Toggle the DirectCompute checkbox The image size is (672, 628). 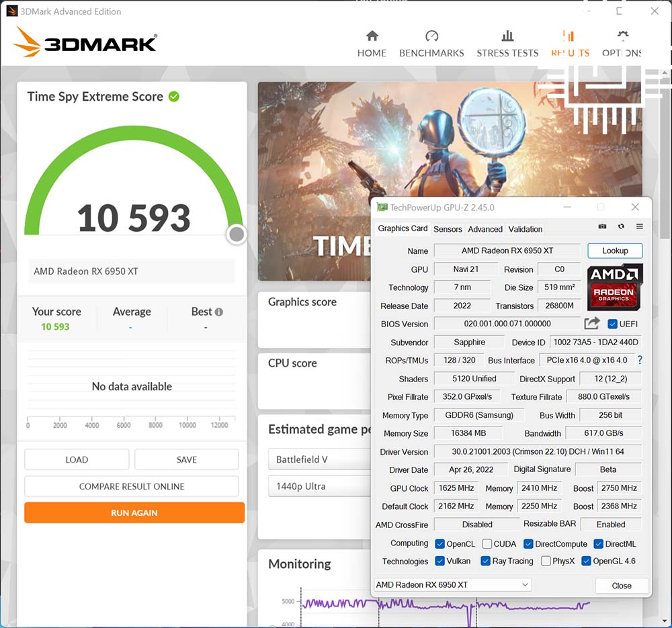pyautogui.click(x=528, y=544)
